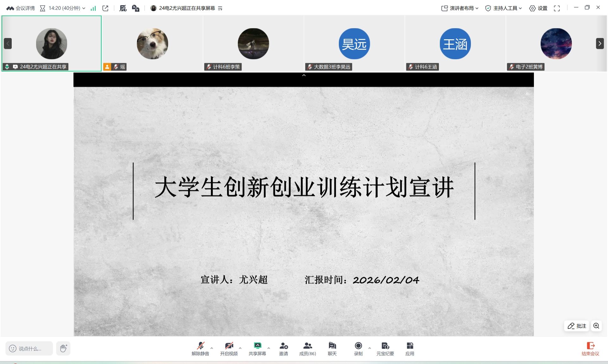Screen dimensions: 608x364
Task: Open the 应用 apps icon
Action: tap(410, 348)
